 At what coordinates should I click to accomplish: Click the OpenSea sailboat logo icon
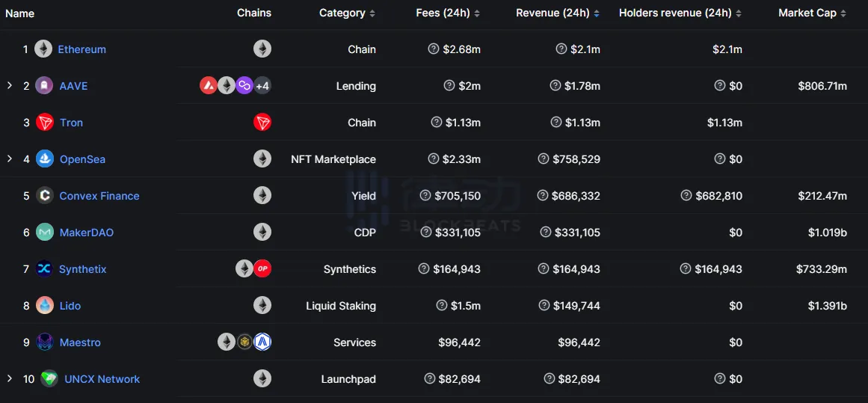pos(45,159)
